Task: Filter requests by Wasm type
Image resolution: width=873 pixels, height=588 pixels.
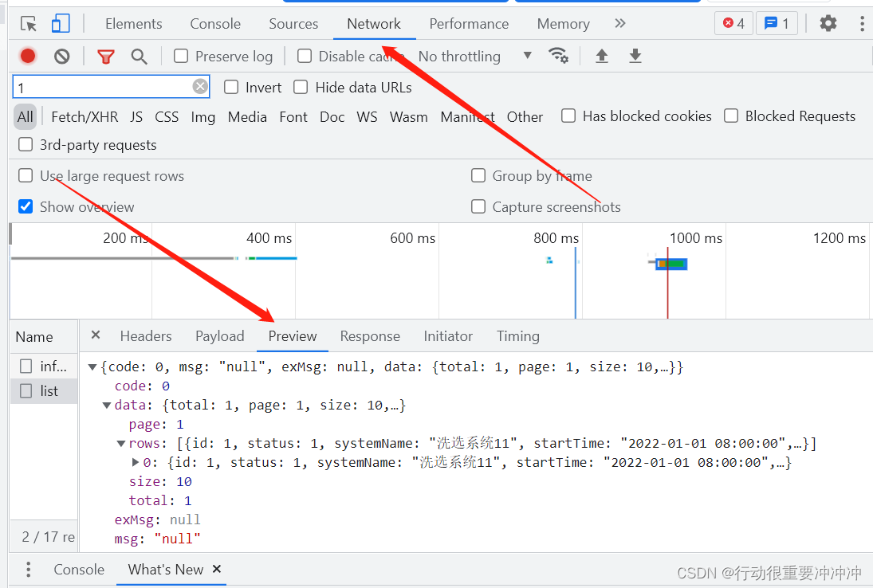Action: point(409,117)
